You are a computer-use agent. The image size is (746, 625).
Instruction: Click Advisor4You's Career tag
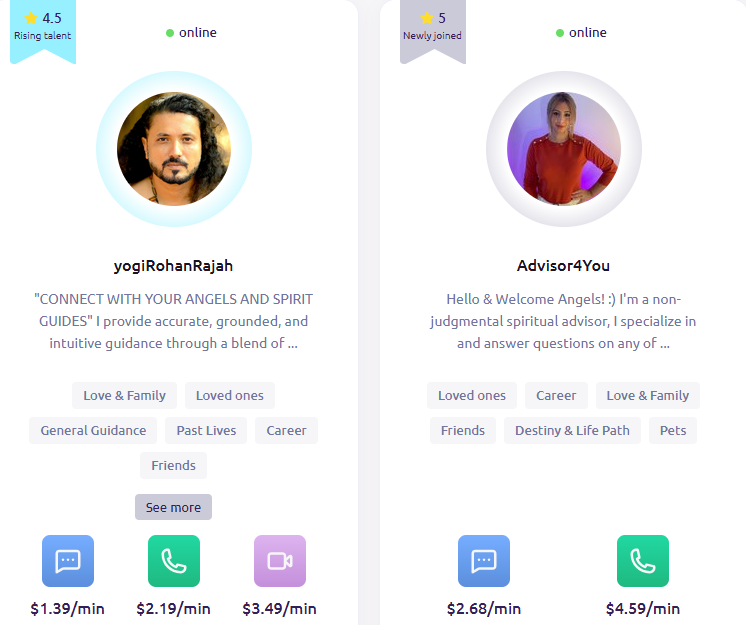point(556,395)
